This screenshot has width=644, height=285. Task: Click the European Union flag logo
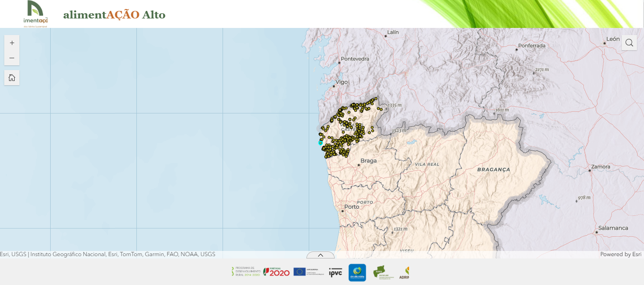click(x=299, y=271)
